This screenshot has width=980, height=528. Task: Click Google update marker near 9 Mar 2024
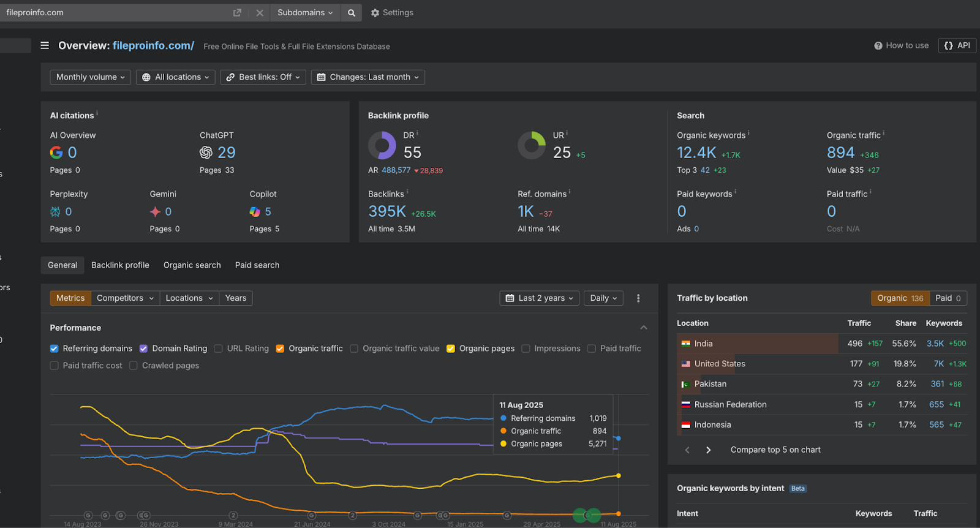(233, 516)
